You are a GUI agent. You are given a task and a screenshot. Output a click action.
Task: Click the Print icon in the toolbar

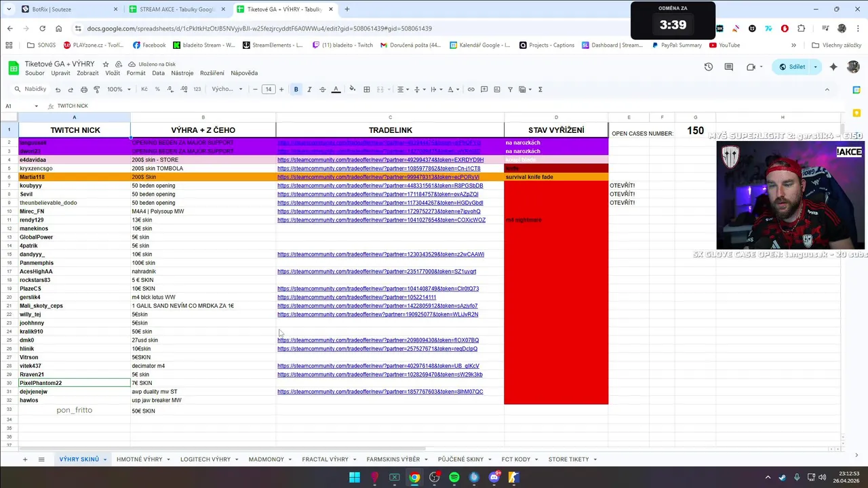pos(84,89)
